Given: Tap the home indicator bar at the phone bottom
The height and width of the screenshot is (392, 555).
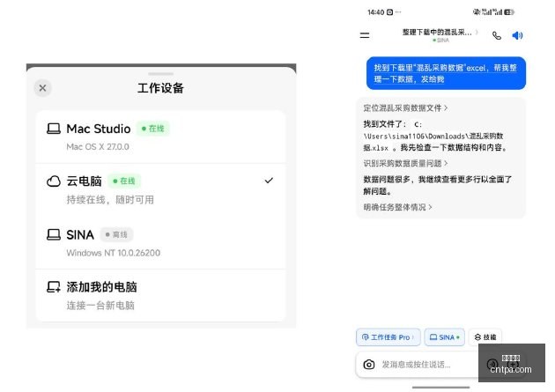Looking at the screenshot, I should tap(440, 388).
